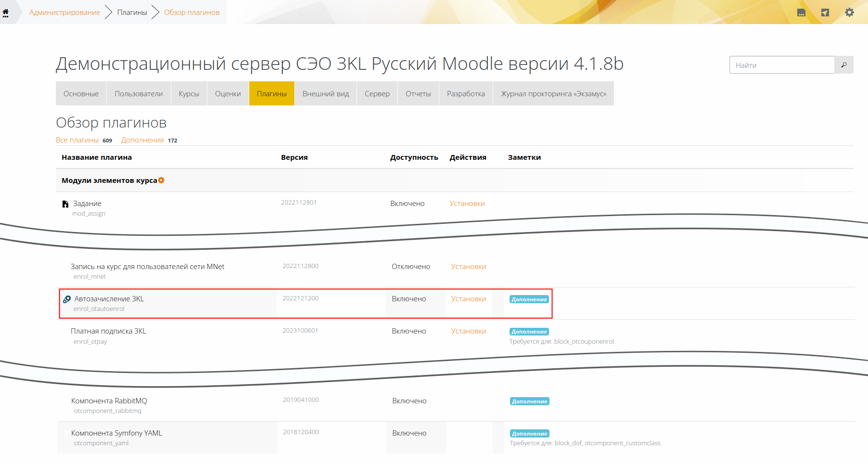
Task: Switch to the Сервер tab
Action: (377, 93)
